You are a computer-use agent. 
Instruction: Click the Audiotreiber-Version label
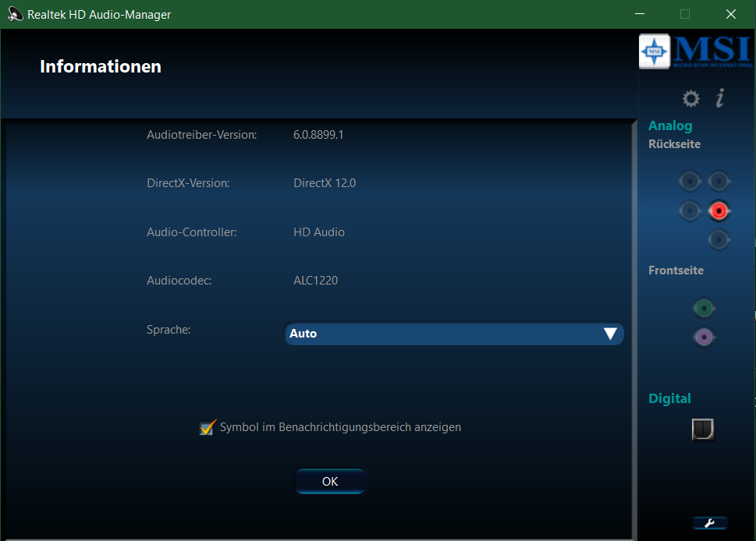(x=202, y=135)
